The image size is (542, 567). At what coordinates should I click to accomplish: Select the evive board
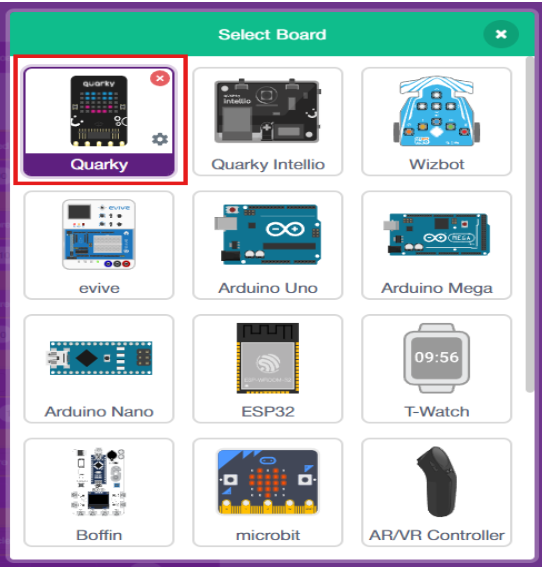[99, 245]
